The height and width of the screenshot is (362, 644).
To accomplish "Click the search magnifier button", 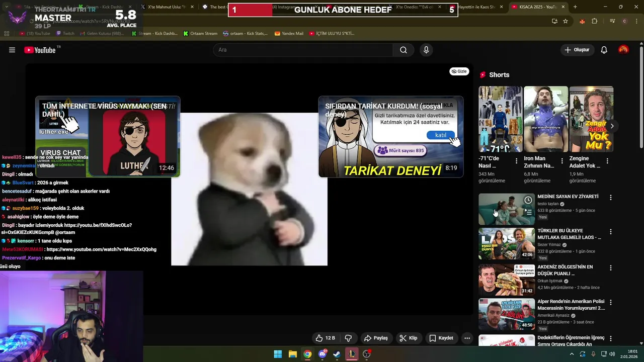I will coord(404,50).
